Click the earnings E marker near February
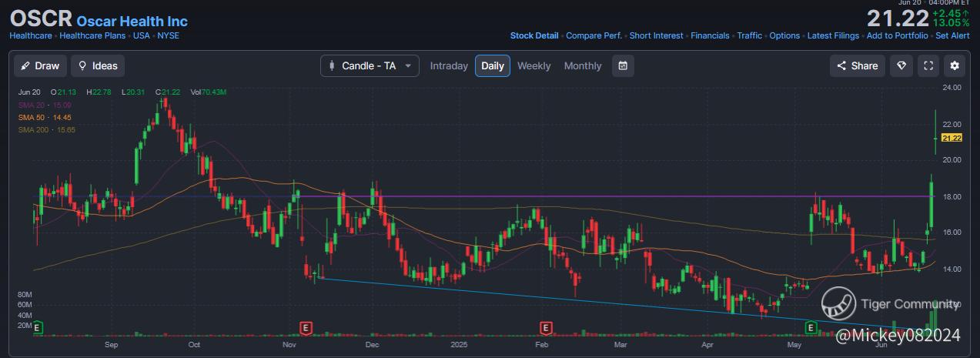 tap(546, 328)
